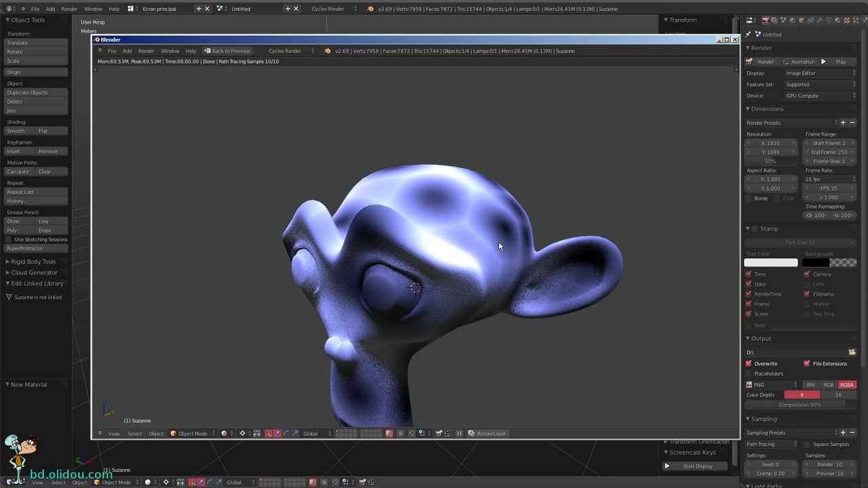Expand the Cloud Generator panel
Viewport: 868px width, 488px height.
pyautogui.click(x=33, y=272)
